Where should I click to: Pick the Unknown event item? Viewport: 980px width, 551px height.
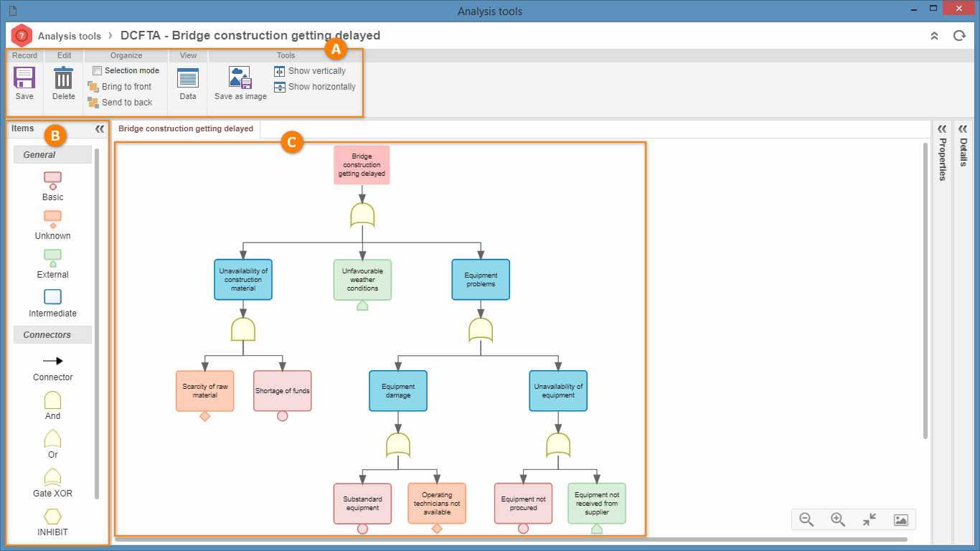pyautogui.click(x=53, y=225)
